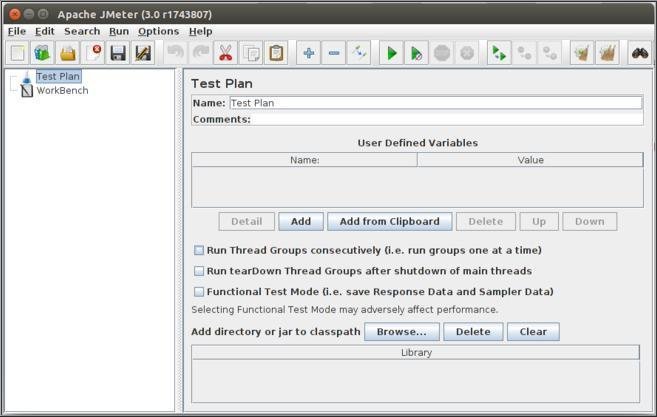Viewport: 657px width, 417px height.
Task: Click the Detail button
Action: tap(247, 221)
